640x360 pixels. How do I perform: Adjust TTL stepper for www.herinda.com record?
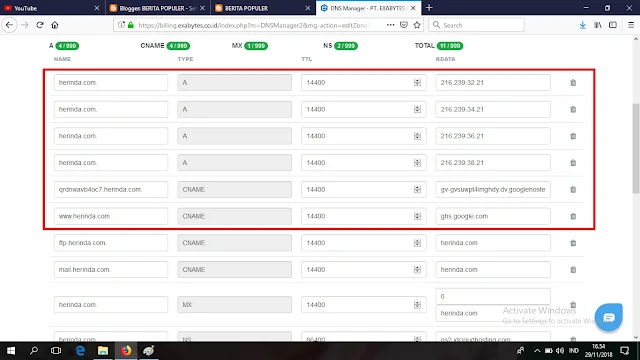[x=417, y=216]
